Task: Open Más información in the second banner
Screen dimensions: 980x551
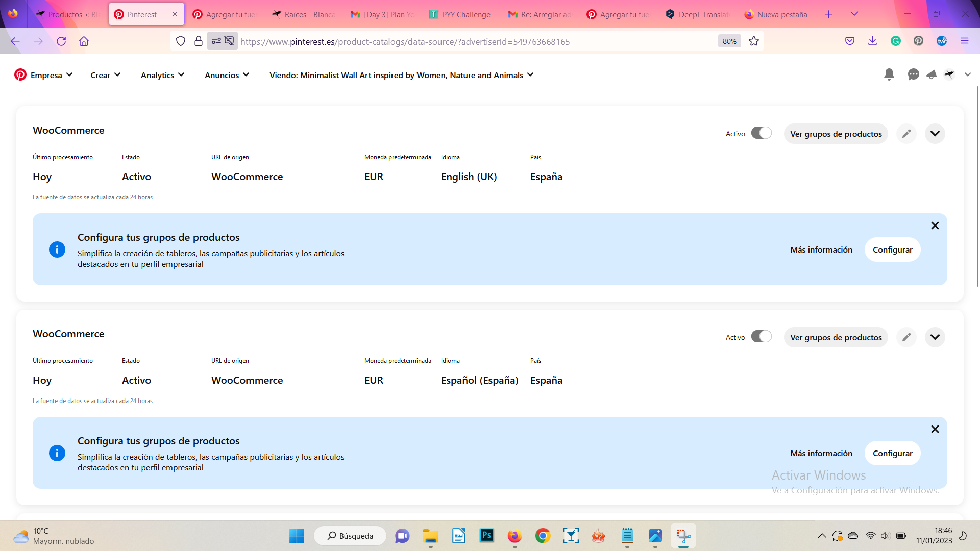Action: (x=821, y=453)
